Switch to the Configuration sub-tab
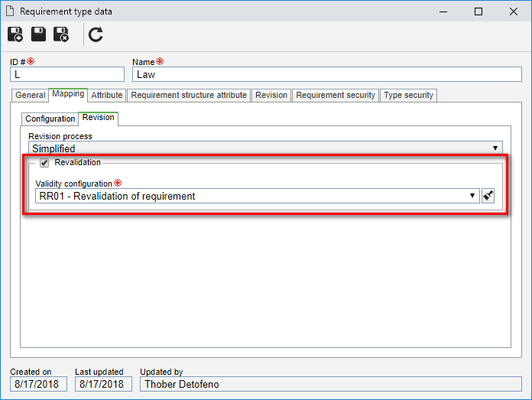 50,119
